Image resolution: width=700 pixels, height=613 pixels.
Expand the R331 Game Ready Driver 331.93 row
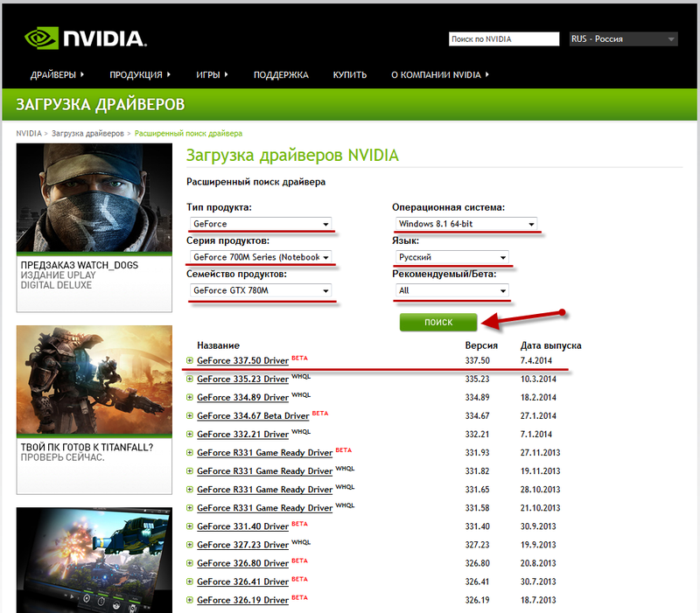[190, 452]
